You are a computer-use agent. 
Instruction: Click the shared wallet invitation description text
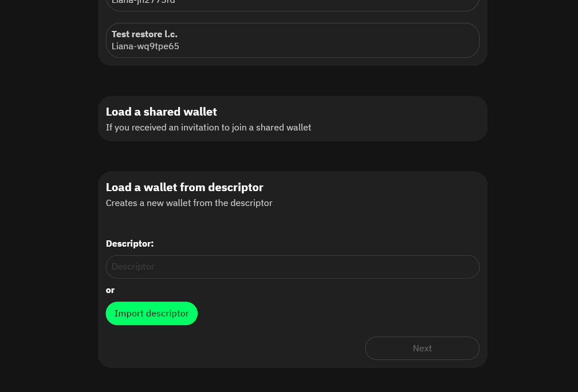click(209, 128)
